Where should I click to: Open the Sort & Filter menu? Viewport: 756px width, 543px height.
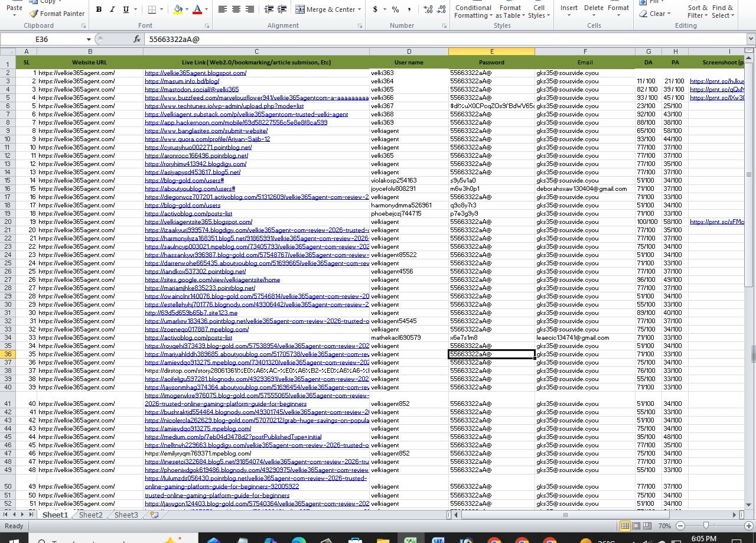coord(698,12)
